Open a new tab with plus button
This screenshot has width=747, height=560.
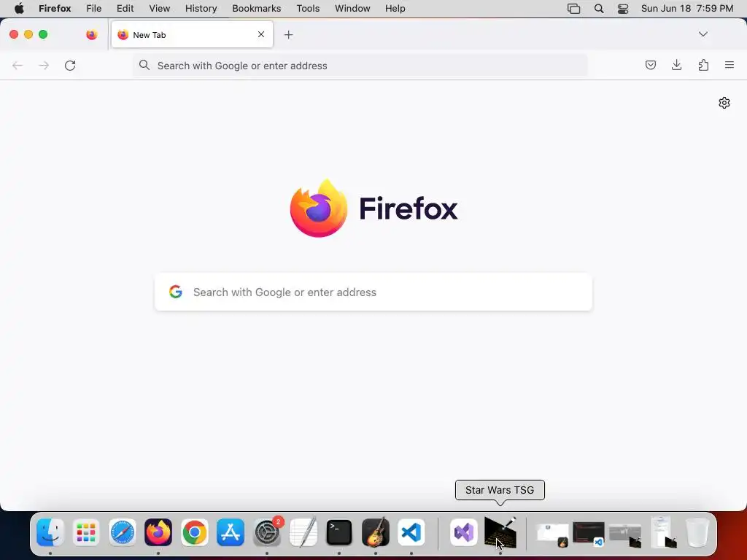288,35
